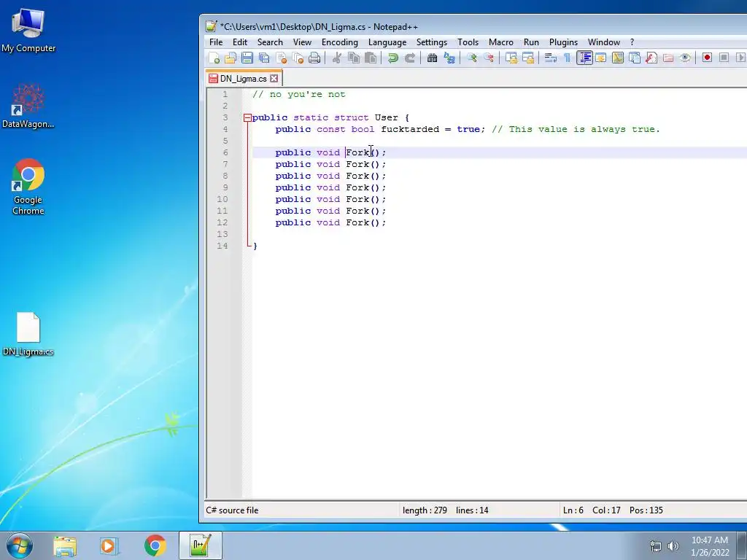Undo with the green arrow icon

(392, 58)
